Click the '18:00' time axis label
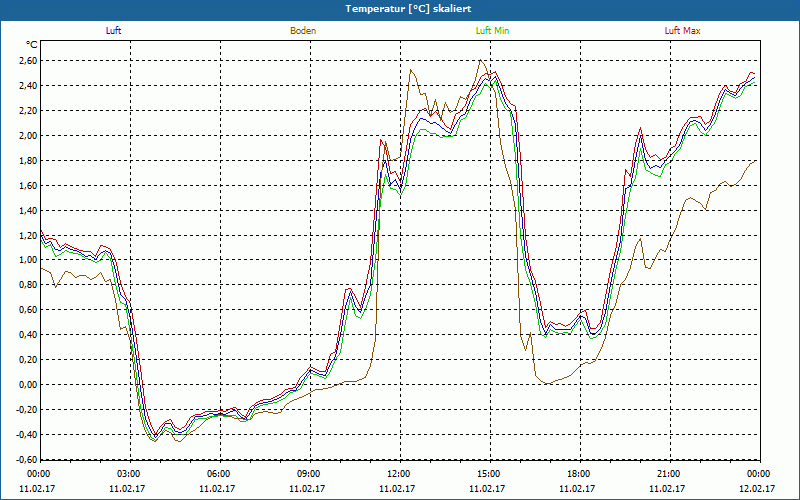The image size is (800, 500). point(578,474)
